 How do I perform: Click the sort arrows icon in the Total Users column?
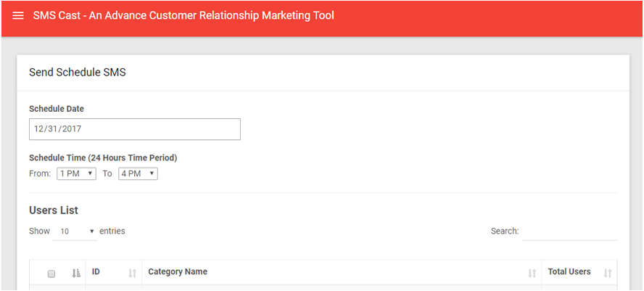tap(608, 273)
